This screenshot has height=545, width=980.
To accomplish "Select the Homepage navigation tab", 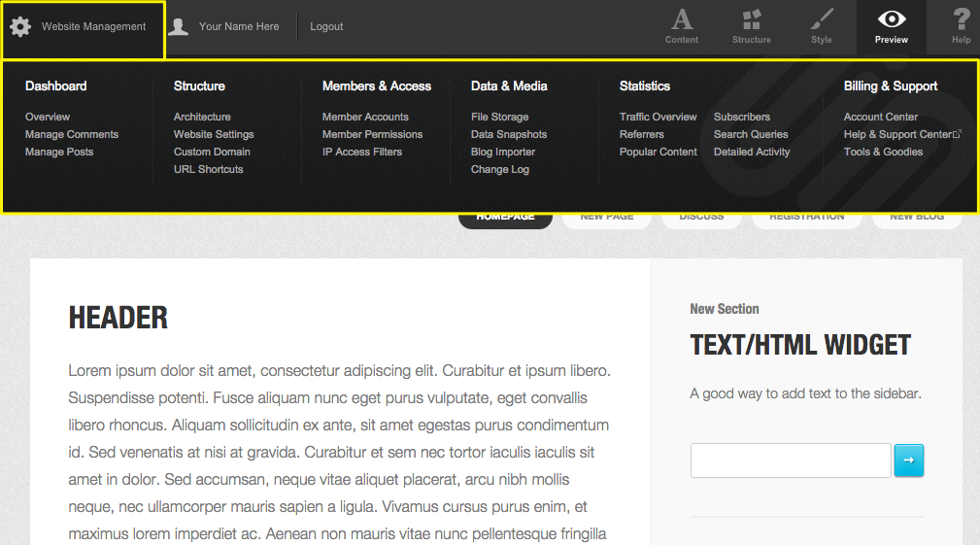I will click(505, 218).
